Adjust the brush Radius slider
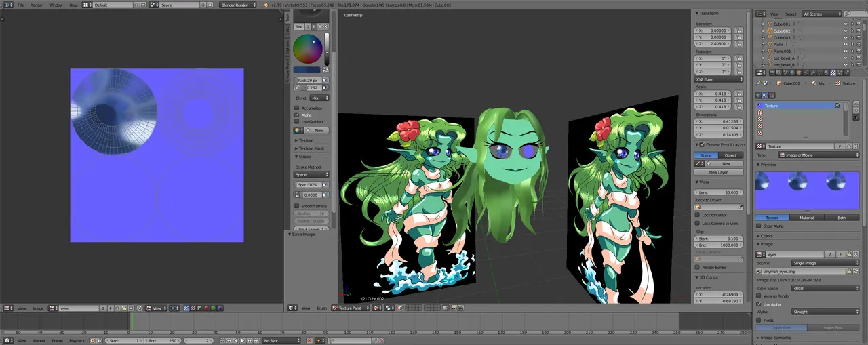This screenshot has height=345, width=868. pos(307,81)
